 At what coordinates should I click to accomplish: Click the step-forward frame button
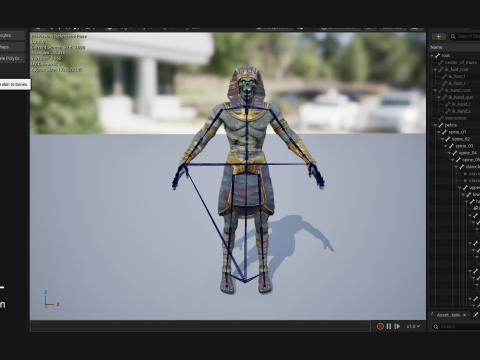(x=397, y=326)
